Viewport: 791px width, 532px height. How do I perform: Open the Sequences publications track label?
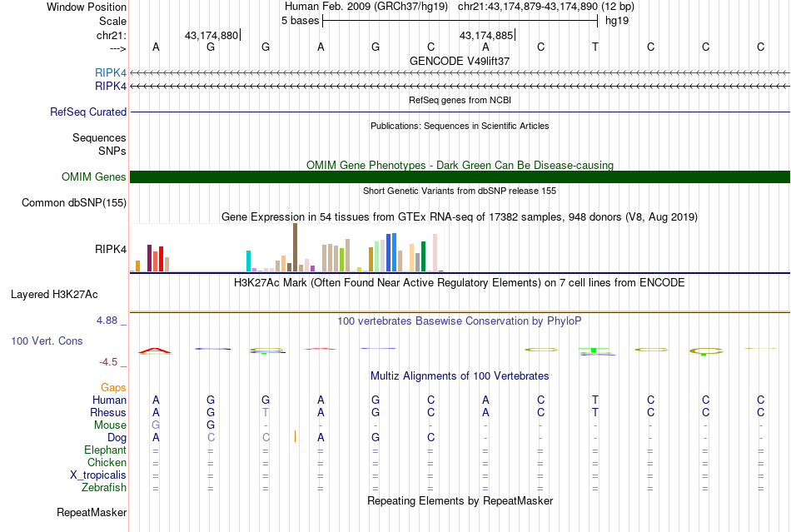(x=99, y=137)
